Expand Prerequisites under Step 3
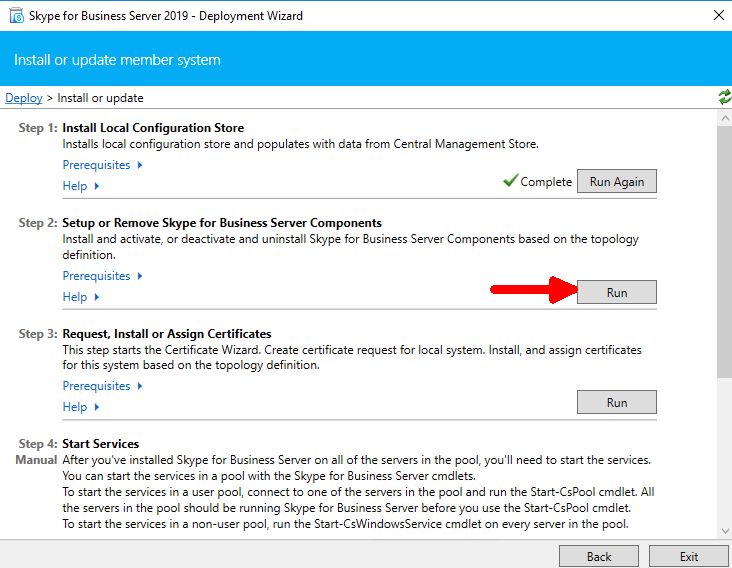This screenshot has height=568, width=732. click(x=102, y=386)
